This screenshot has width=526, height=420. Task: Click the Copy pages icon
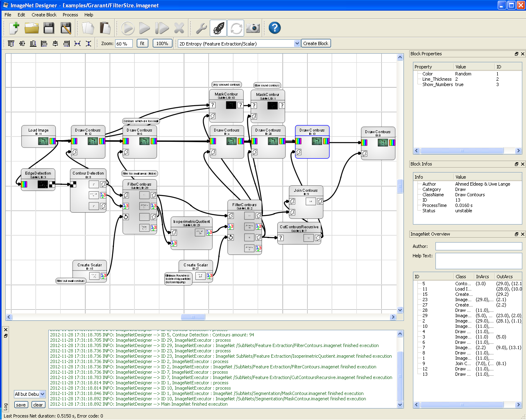pyautogui.click(x=88, y=28)
